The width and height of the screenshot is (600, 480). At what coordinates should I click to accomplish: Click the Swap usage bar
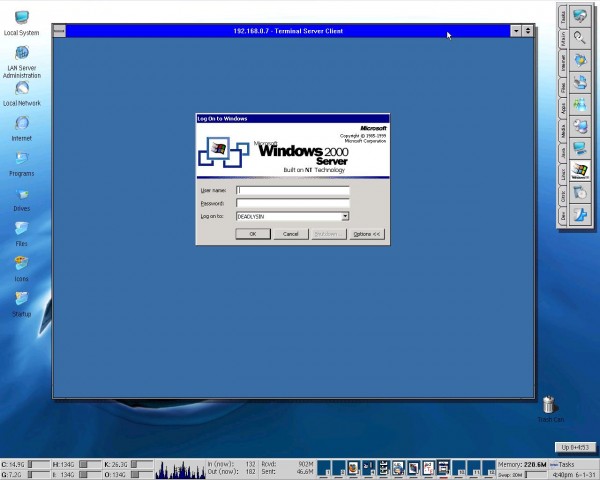[536, 475]
